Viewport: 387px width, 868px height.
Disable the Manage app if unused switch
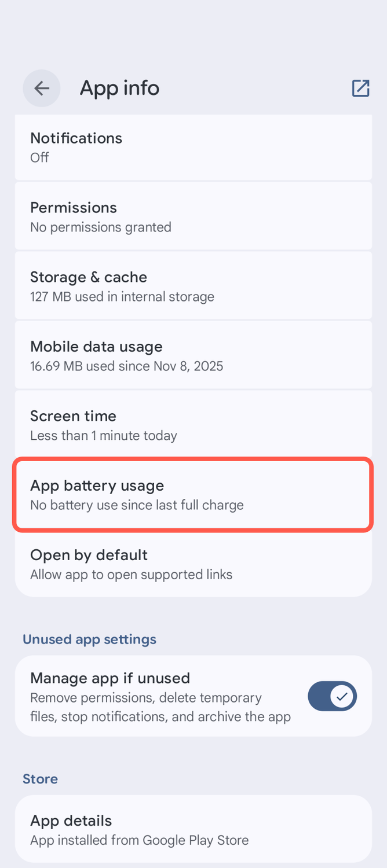click(x=332, y=696)
